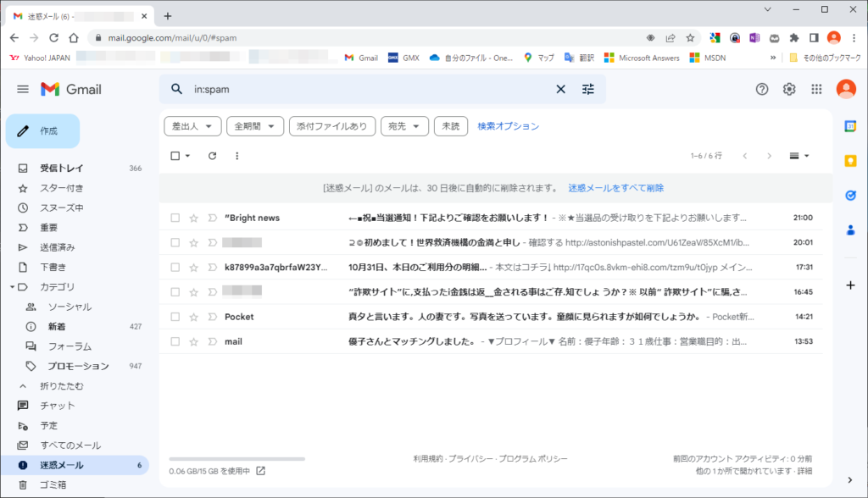The height and width of the screenshot is (498, 868).
Task: Compose new mail with 作成
Action: click(x=42, y=131)
